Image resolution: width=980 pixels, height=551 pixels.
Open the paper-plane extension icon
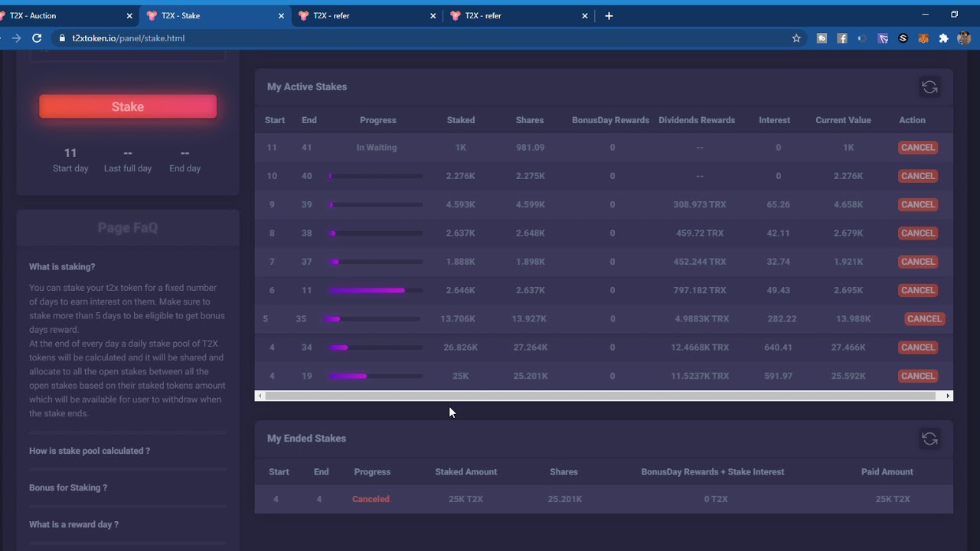(x=883, y=38)
